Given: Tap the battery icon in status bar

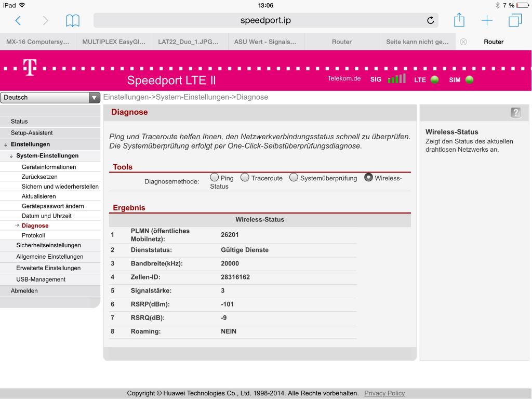Looking at the screenshot, I should point(523,5).
